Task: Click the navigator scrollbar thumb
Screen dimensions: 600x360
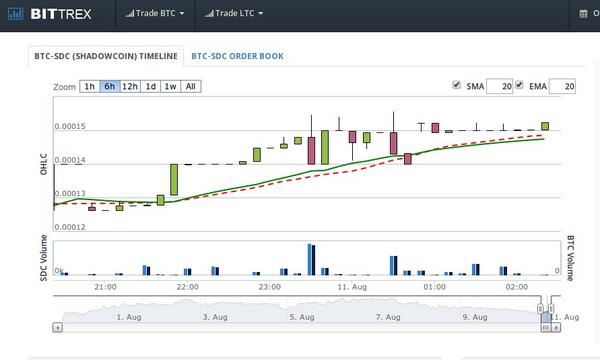Action: [x=546, y=327]
